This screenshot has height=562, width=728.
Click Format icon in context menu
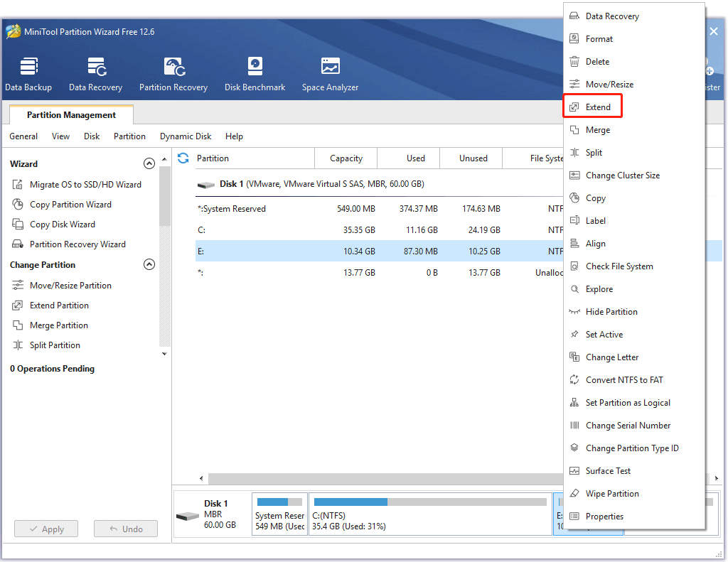(x=574, y=38)
